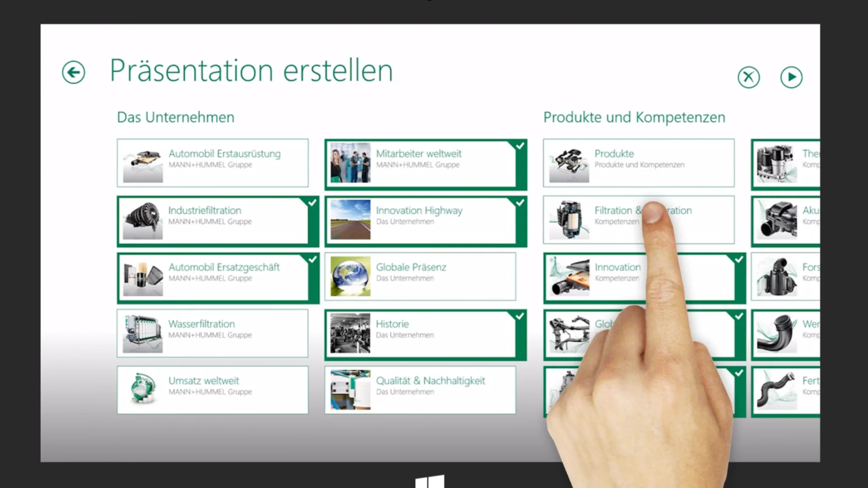Select the Produkte und Kompetenzen overview tile
This screenshot has width=868, height=488.
tap(638, 163)
